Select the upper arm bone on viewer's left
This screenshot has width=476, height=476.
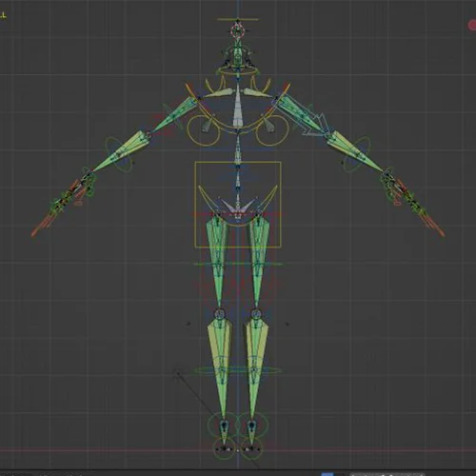(175, 114)
